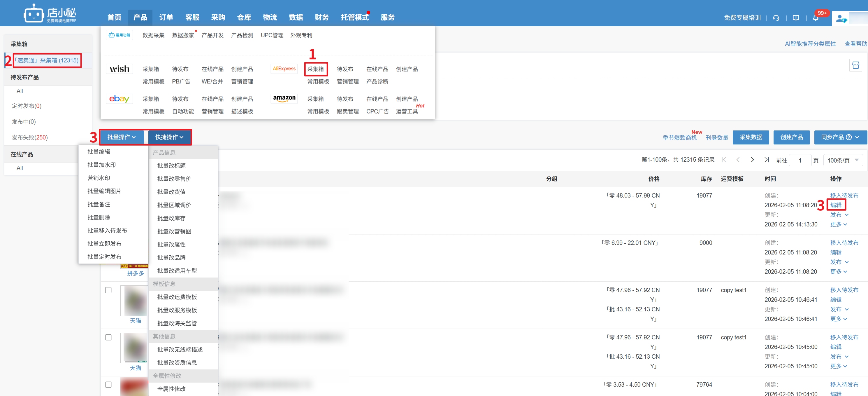Check the second 天猫 product checkbox
The width and height of the screenshot is (868, 396).
pos(108,337)
